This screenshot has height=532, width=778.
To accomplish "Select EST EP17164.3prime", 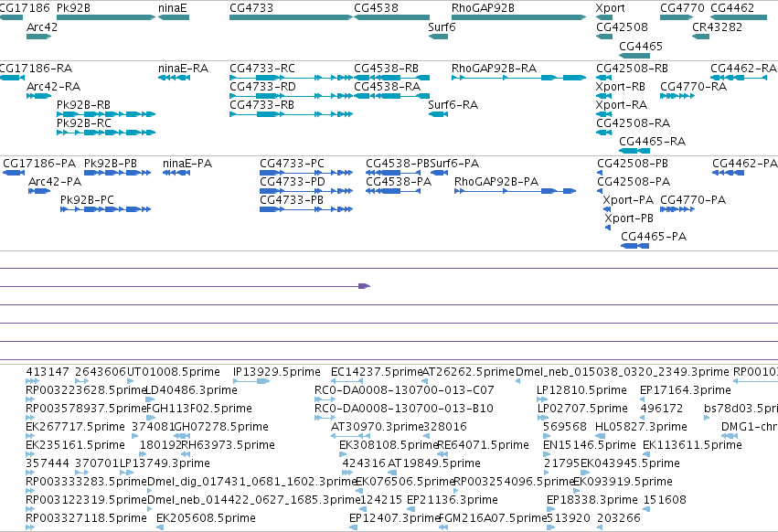I will point(644,399).
